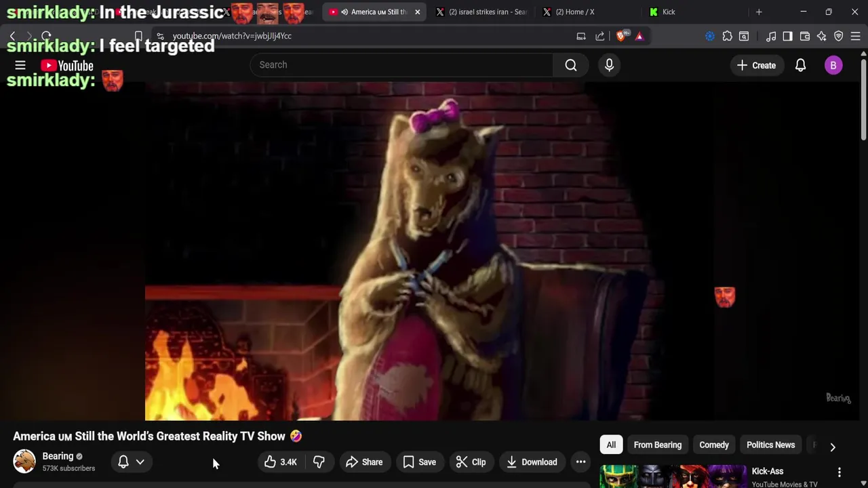The image size is (868, 488).
Task: Expand the subscription notification dropdown arrow
Action: point(140,462)
